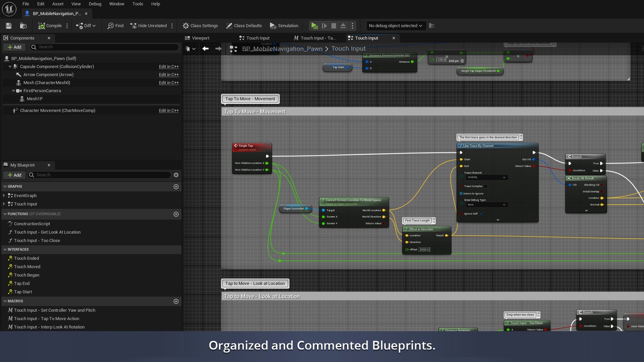The image size is (644, 362).
Task: Open the Trace Channel Visibility dropdown
Action: click(x=487, y=177)
